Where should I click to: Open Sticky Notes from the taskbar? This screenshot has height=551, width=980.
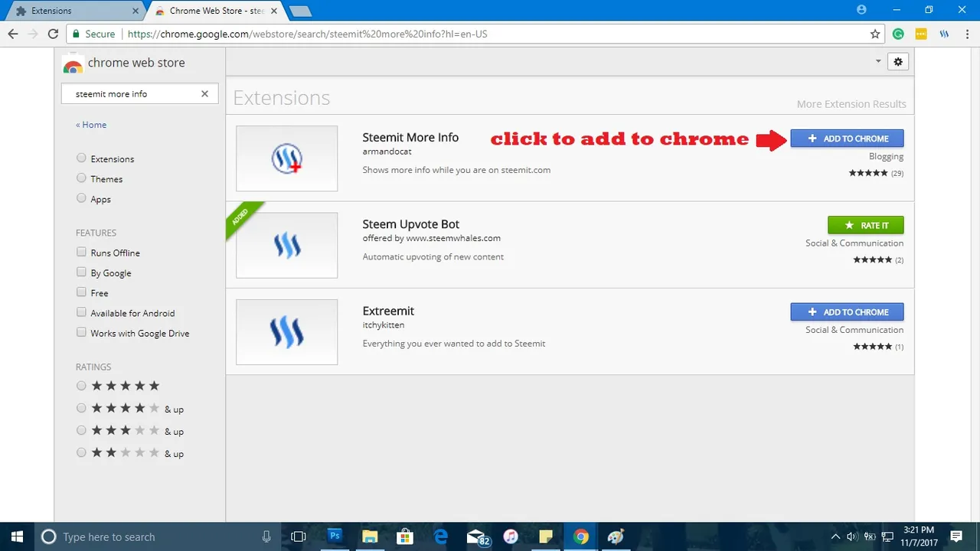[x=546, y=536]
